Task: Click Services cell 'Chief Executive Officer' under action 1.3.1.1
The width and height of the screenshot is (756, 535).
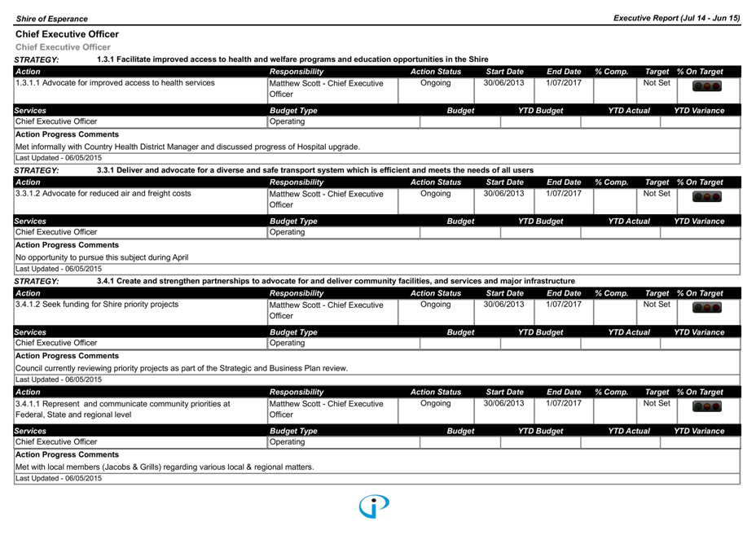Action: [56, 121]
